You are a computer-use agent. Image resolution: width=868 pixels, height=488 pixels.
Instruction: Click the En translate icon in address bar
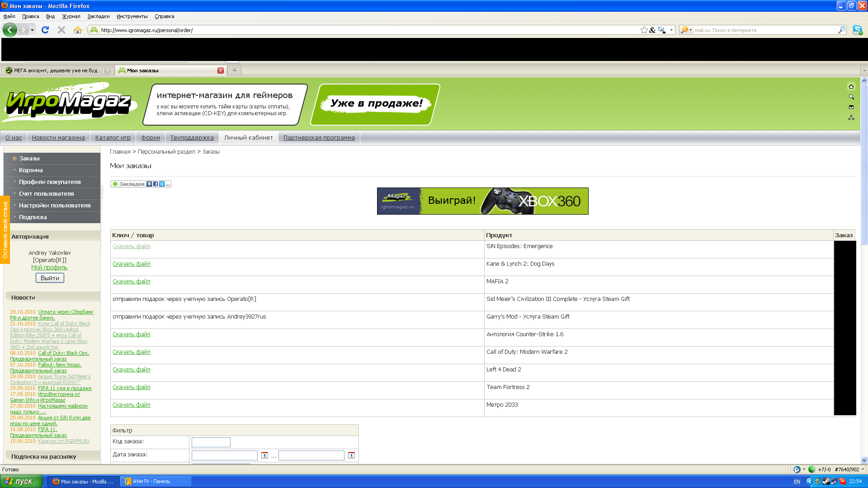[662, 30]
